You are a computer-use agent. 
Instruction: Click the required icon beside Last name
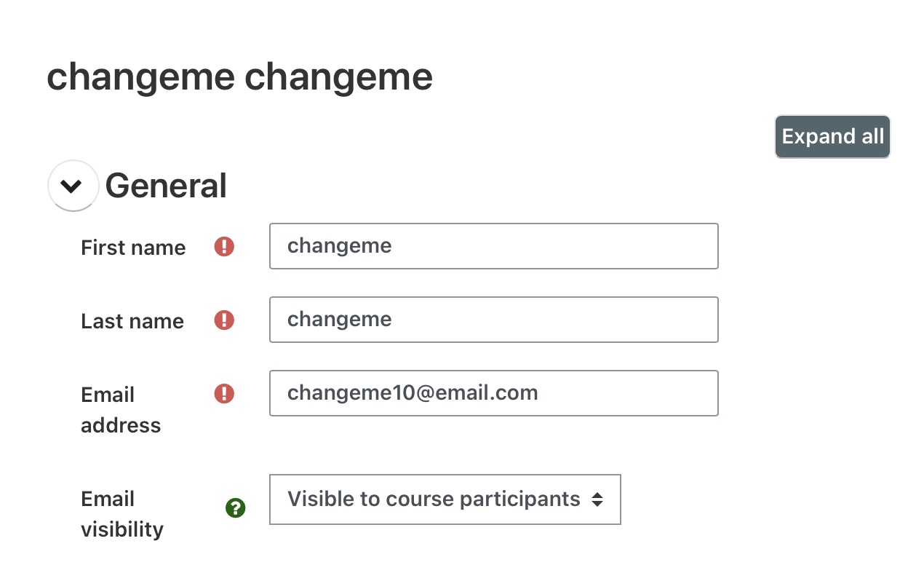pos(224,320)
